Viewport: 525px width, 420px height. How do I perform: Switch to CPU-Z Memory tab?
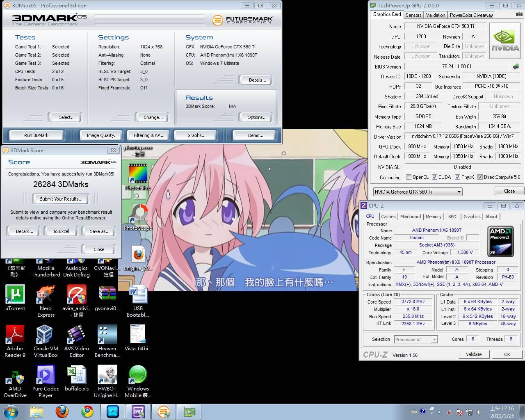(434, 217)
